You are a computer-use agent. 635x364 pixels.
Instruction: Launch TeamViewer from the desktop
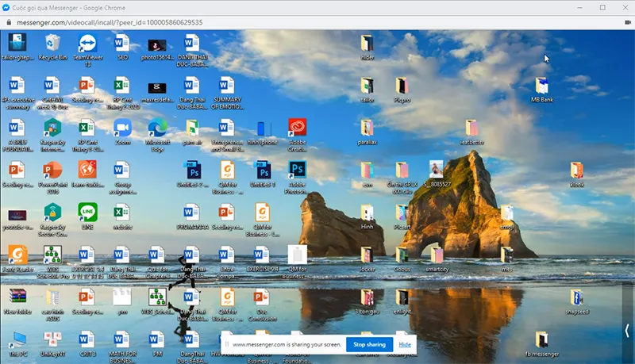[x=87, y=44]
